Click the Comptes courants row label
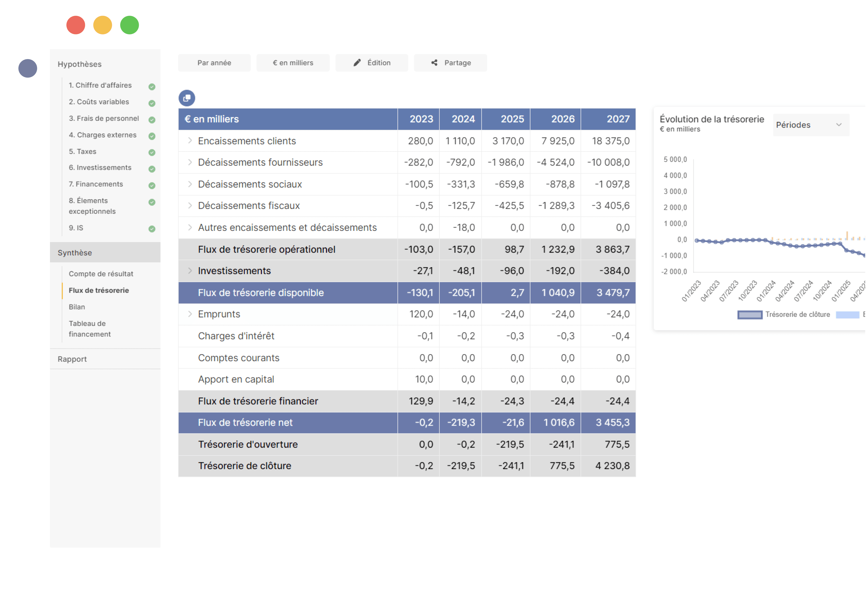Screen dimensions: 868x592 coord(238,358)
